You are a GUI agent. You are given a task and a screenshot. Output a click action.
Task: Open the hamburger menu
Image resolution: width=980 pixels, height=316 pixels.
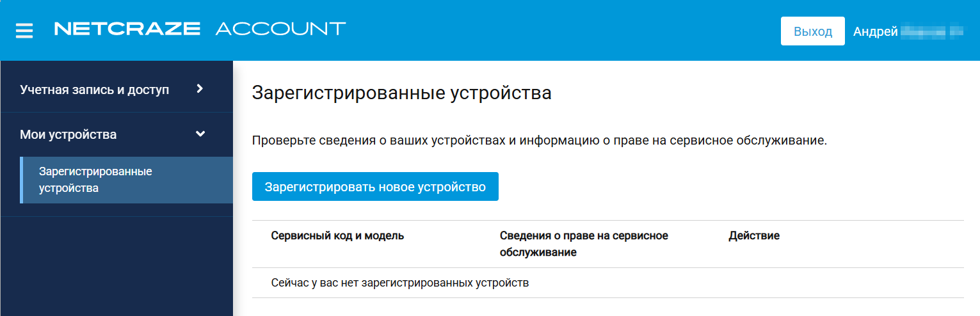(24, 31)
